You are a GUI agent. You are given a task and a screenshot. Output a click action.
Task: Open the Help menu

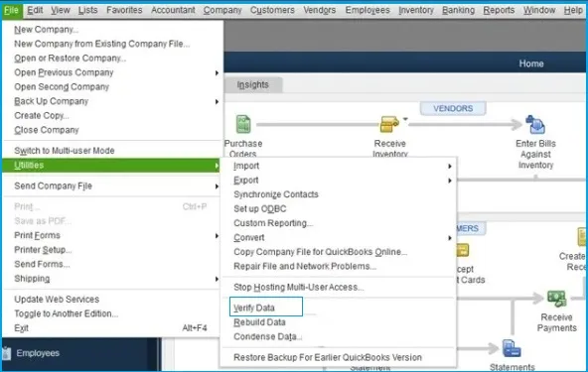573,10
